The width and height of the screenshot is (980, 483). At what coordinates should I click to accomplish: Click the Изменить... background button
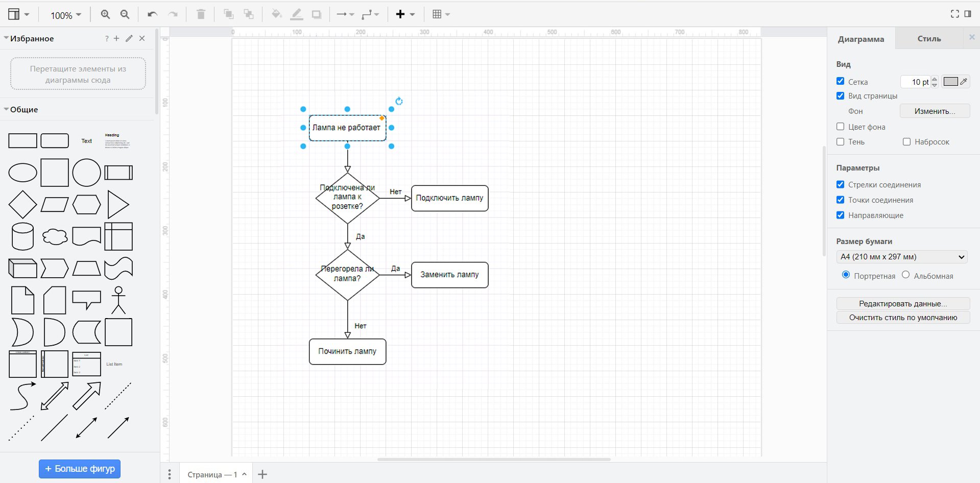tap(935, 111)
